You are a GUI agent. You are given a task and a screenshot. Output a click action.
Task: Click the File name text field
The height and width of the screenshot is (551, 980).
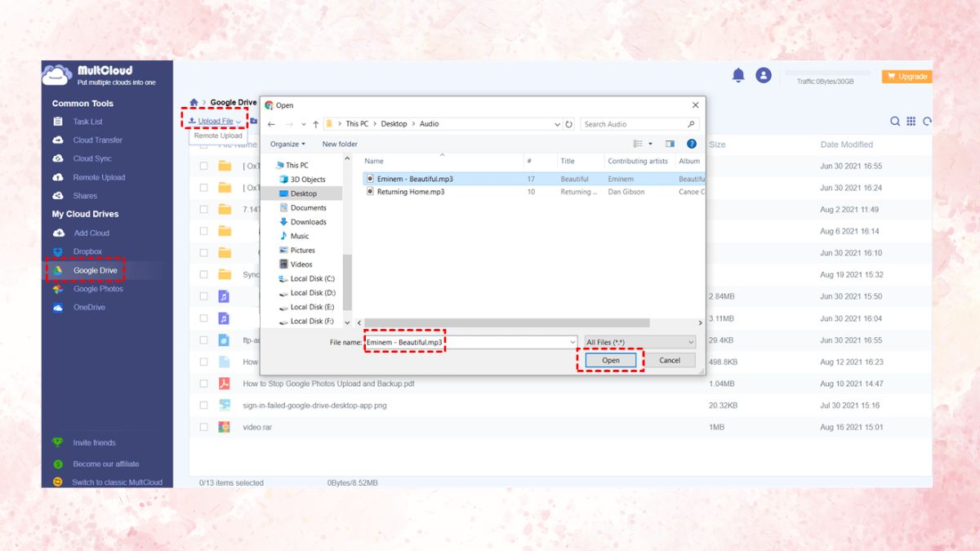471,342
